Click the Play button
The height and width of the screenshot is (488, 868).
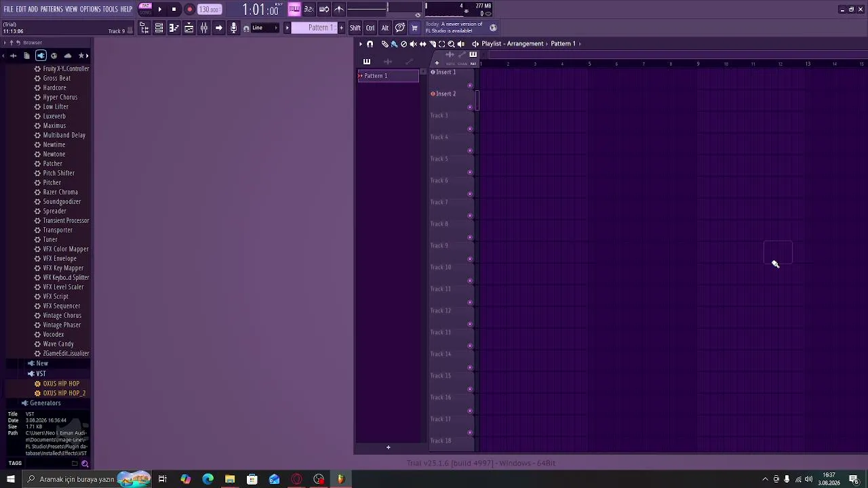pos(160,9)
